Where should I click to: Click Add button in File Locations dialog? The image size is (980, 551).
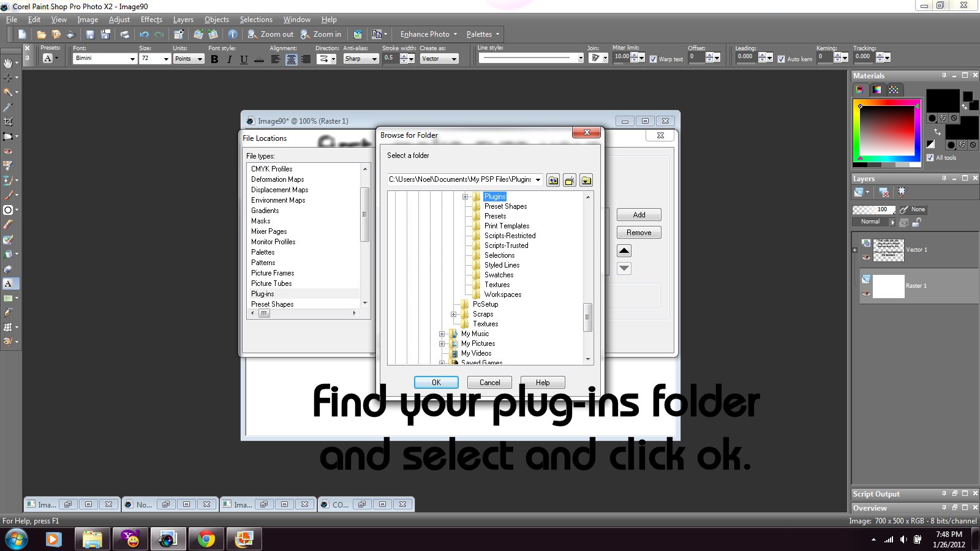(x=639, y=215)
